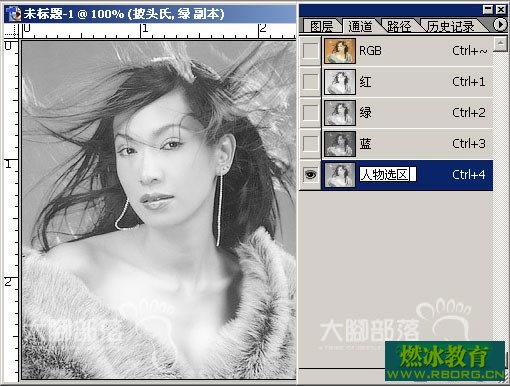Select the 绿 channel name
510x386 pixels.
[365, 113]
